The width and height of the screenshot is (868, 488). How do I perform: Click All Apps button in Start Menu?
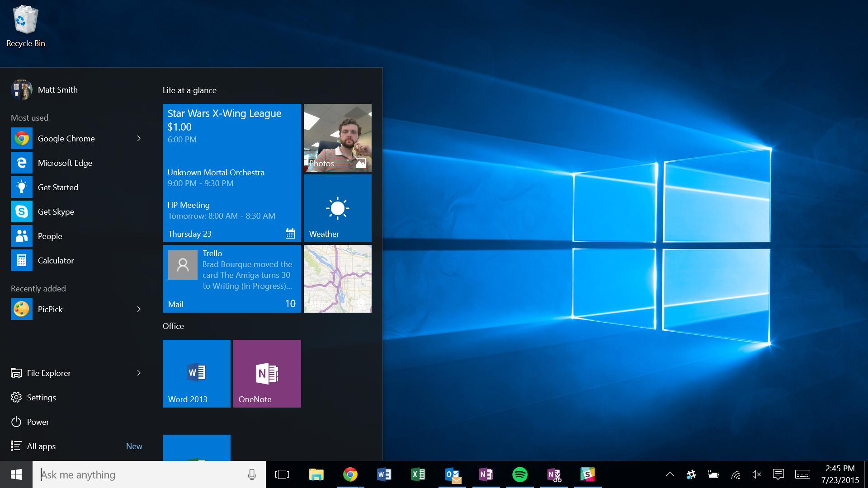pos(41,446)
